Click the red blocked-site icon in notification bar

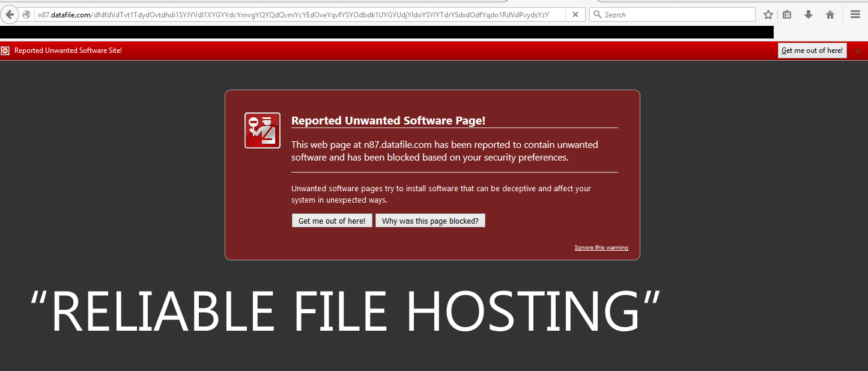coord(5,51)
